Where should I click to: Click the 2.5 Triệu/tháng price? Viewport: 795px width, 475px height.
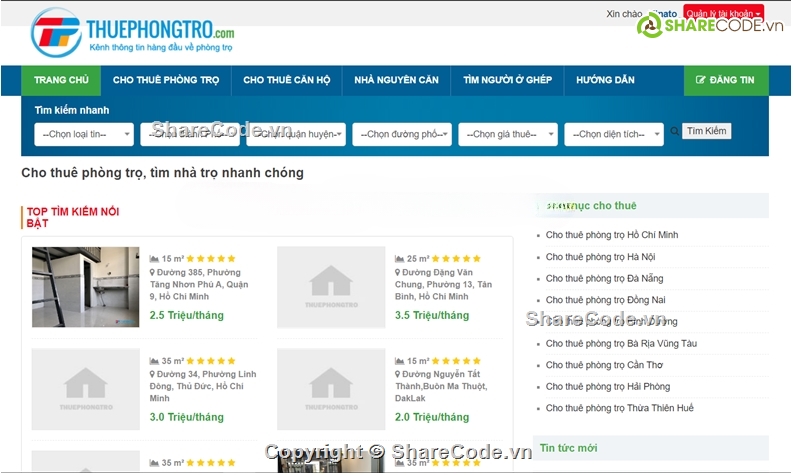187,315
